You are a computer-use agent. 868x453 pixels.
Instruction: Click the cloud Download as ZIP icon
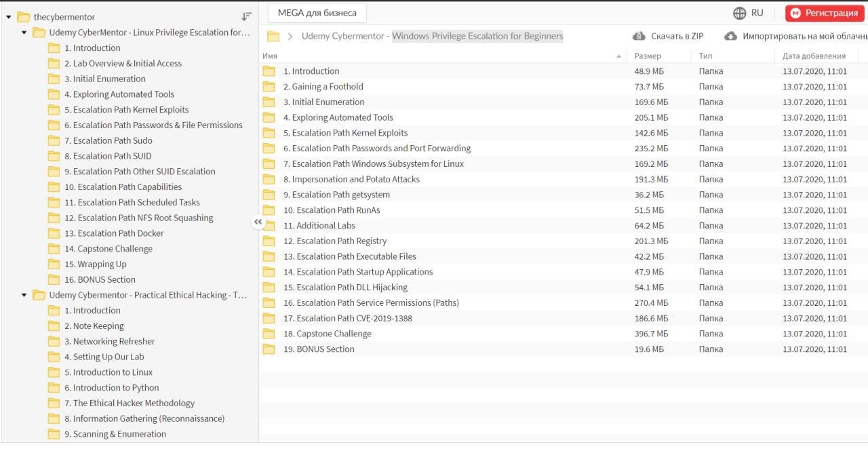639,36
